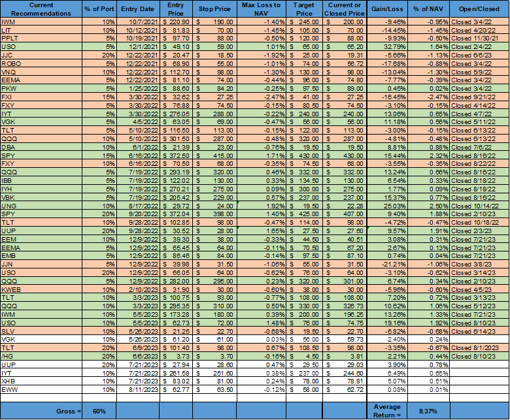Click the PPLT ticker cell
Screen dimensions: 510x420
pyautogui.click(x=41, y=39)
